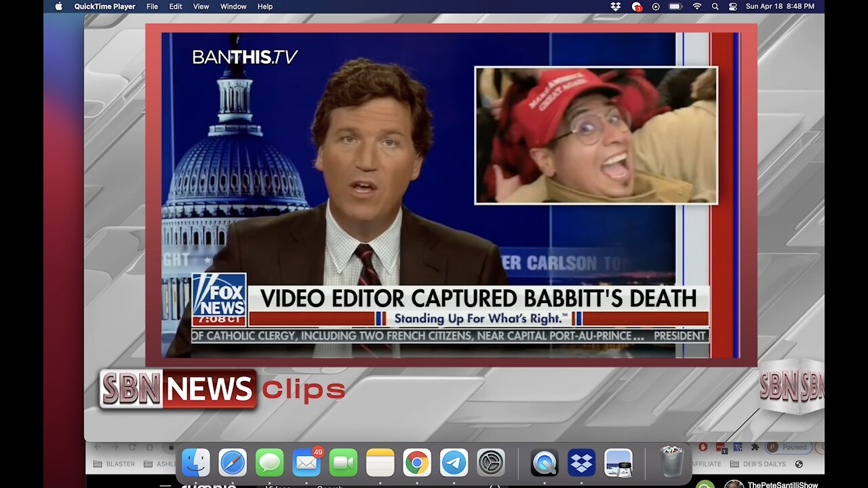The height and width of the screenshot is (488, 868).
Task: Open the Wi-Fi menu
Action: (696, 6)
